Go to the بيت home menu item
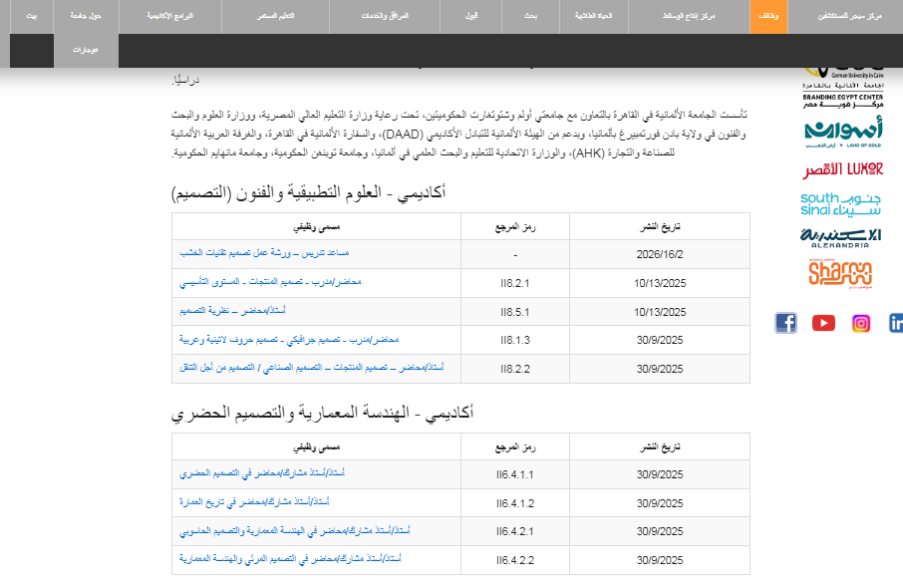Screen dimensions: 903x588 34,17
